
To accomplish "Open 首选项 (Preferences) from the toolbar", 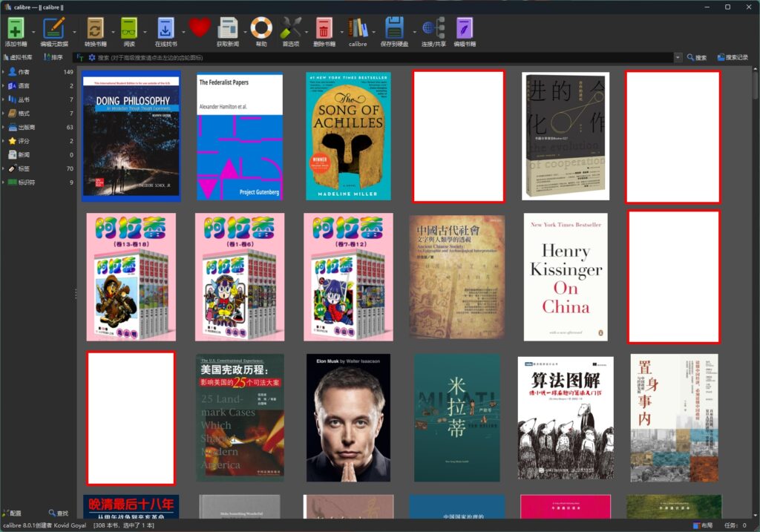I will point(290,30).
